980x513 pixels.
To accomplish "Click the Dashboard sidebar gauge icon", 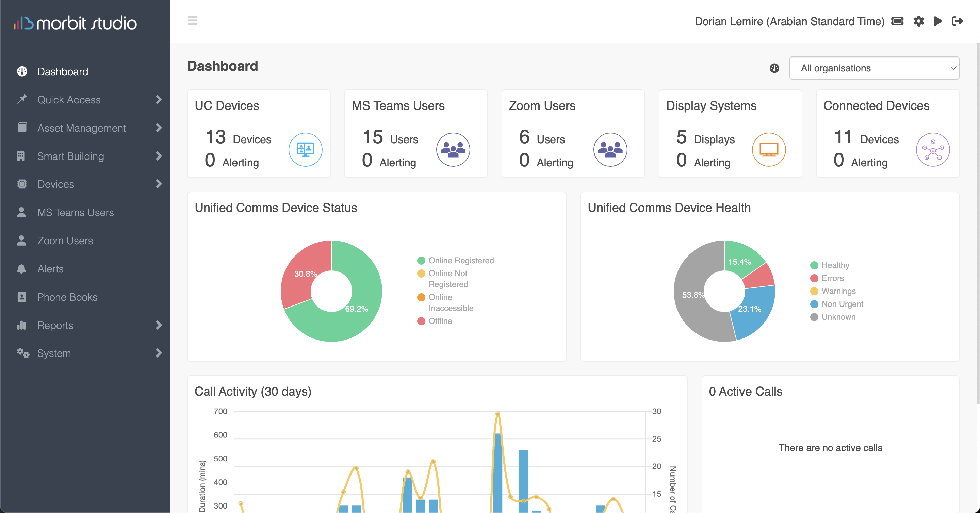I will (22, 71).
